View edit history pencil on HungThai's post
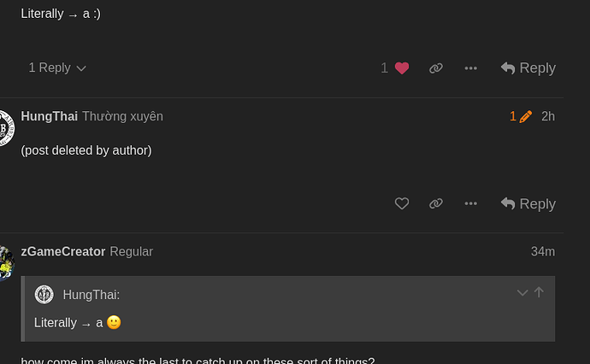The width and height of the screenshot is (590, 364). [521, 116]
